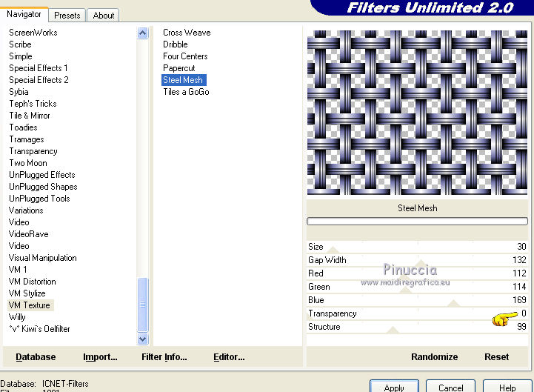Select Visual Manipulation category

pyautogui.click(x=42, y=258)
